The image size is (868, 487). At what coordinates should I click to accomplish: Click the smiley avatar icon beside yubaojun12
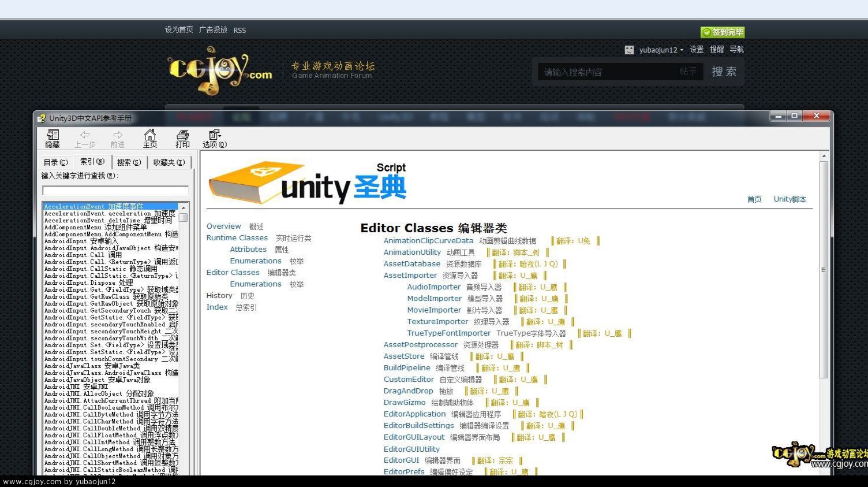click(x=629, y=50)
